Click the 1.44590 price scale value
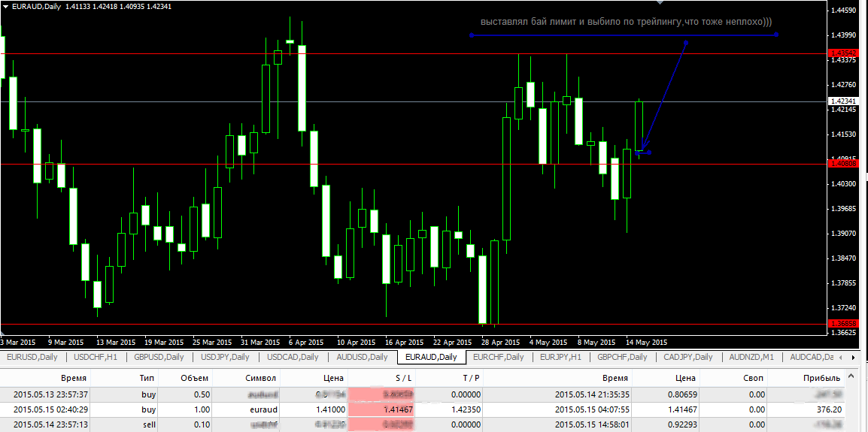 pos(845,11)
